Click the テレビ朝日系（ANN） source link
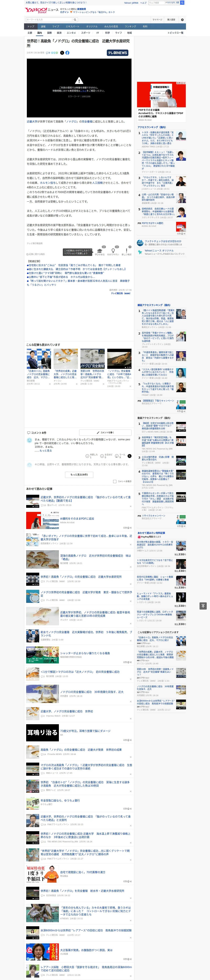The width and height of the screenshot is (210, 980). tap(121, 293)
